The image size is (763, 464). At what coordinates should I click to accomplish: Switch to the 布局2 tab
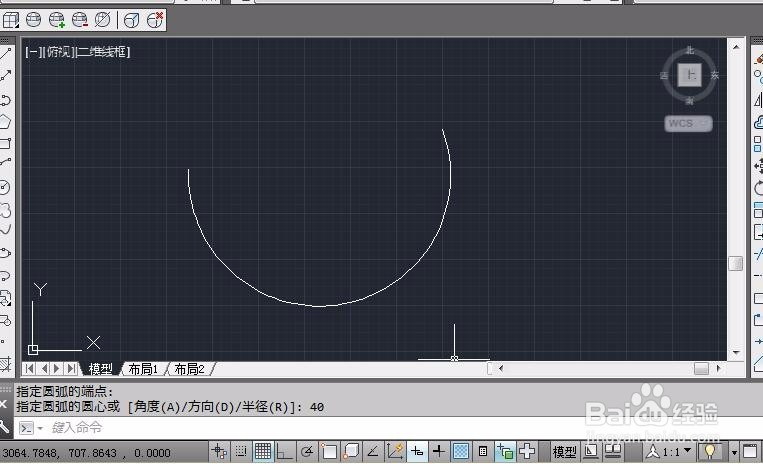pos(189,369)
